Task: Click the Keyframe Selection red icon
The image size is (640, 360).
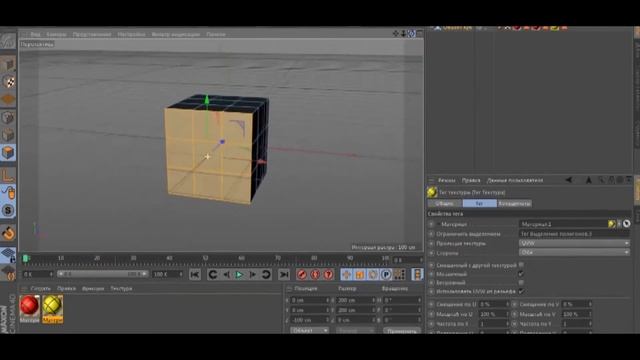Action: (328, 275)
